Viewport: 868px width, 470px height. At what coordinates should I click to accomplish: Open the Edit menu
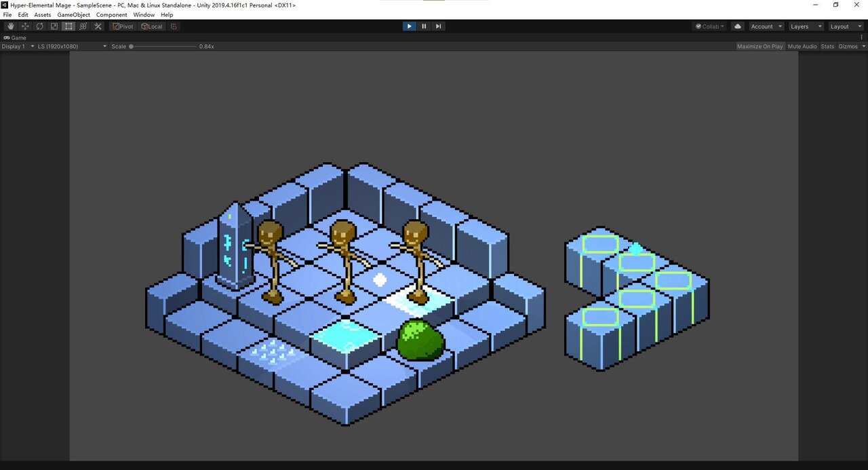[23, 15]
